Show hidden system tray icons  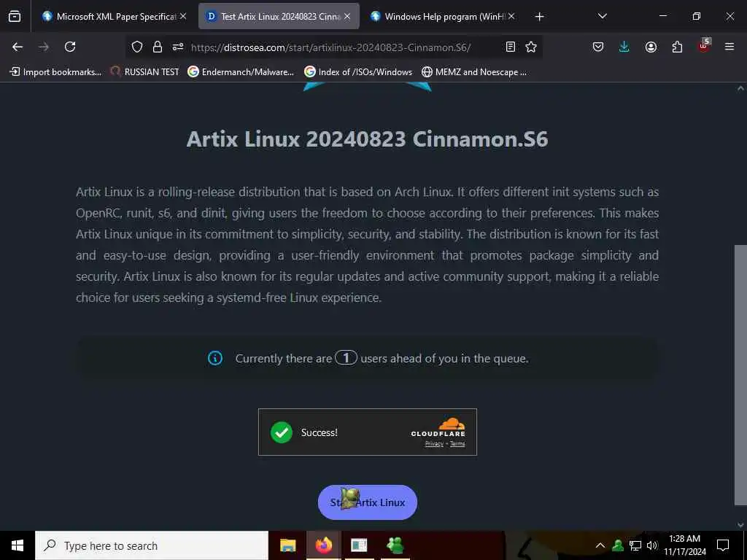pyautogui.click(x=600, y=545)
